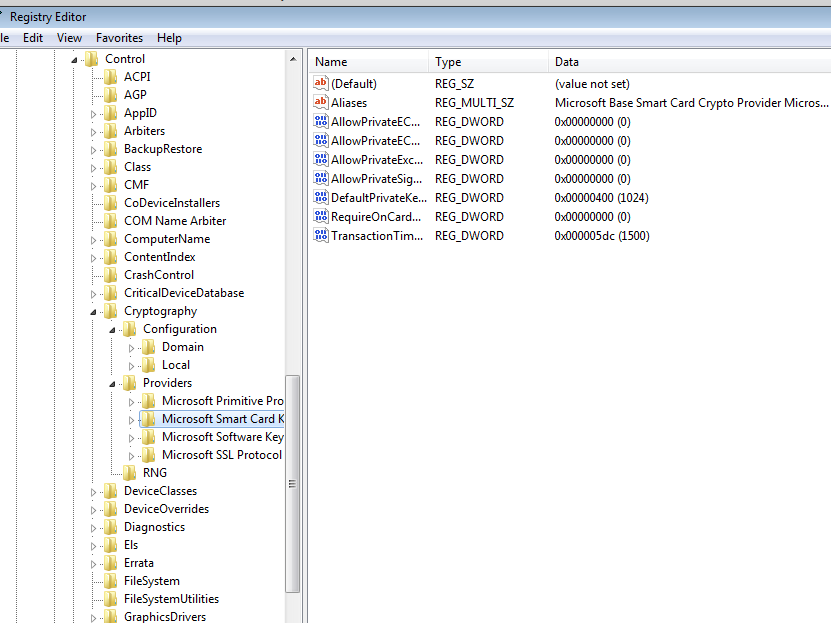Click the Els folder icon
The height and width of the screenshot is (623, 831).
(x=111, y=545)
